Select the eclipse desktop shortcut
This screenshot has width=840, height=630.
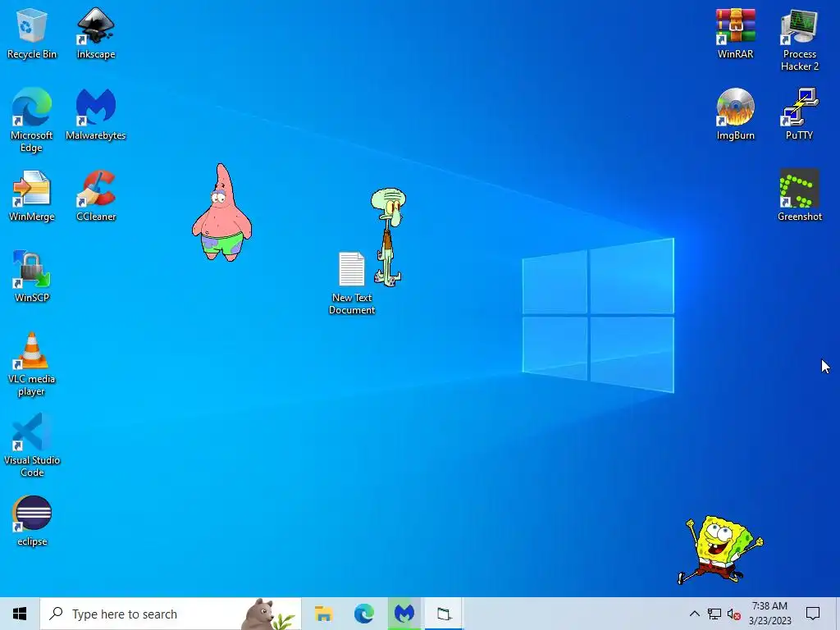tap(32, 520)
